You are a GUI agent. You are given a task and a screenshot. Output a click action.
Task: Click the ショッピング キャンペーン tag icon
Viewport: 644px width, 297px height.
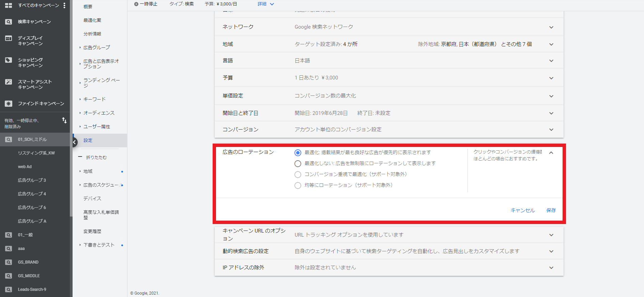9,60
